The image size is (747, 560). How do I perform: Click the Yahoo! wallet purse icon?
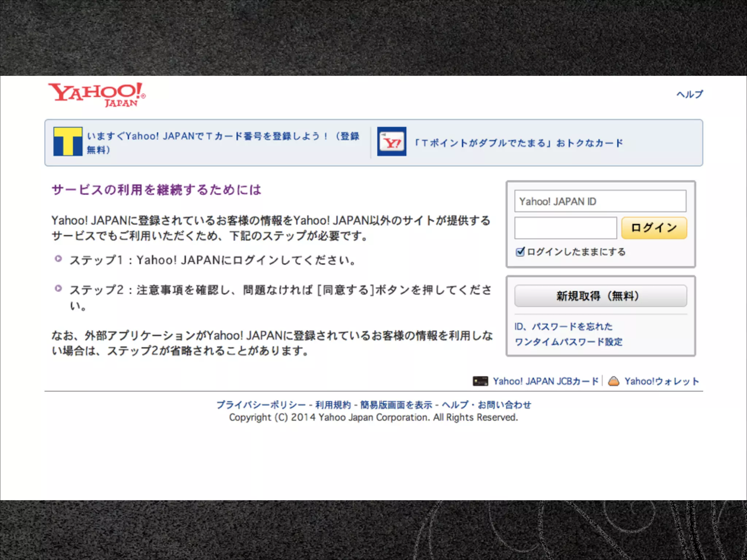coord(614,381)
